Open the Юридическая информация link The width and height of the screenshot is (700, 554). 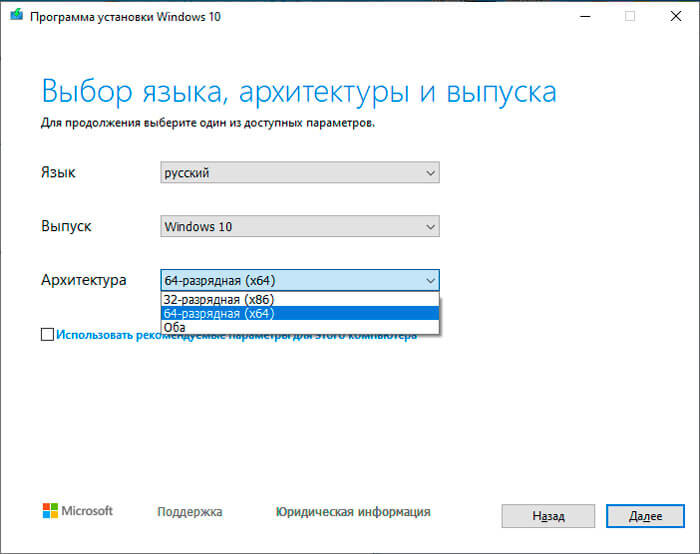[x=353, y=512]
